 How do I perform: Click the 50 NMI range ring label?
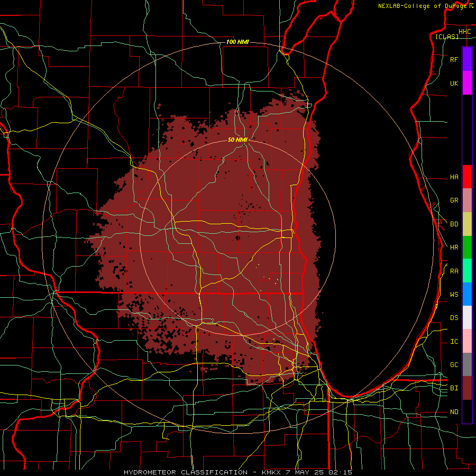[x=237, y=140]
